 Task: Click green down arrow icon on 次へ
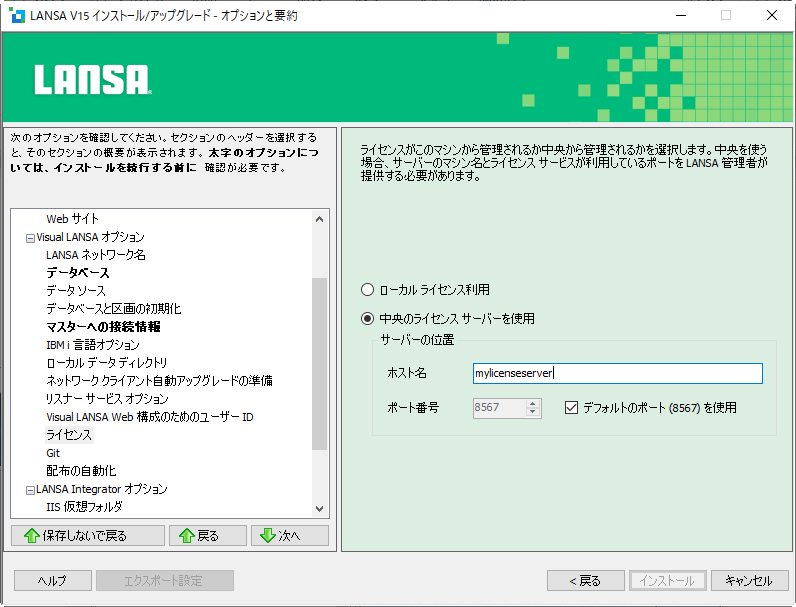268,535
